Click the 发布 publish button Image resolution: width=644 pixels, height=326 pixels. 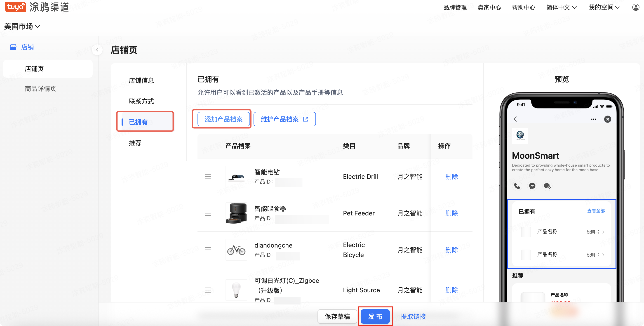pos(375,317)
